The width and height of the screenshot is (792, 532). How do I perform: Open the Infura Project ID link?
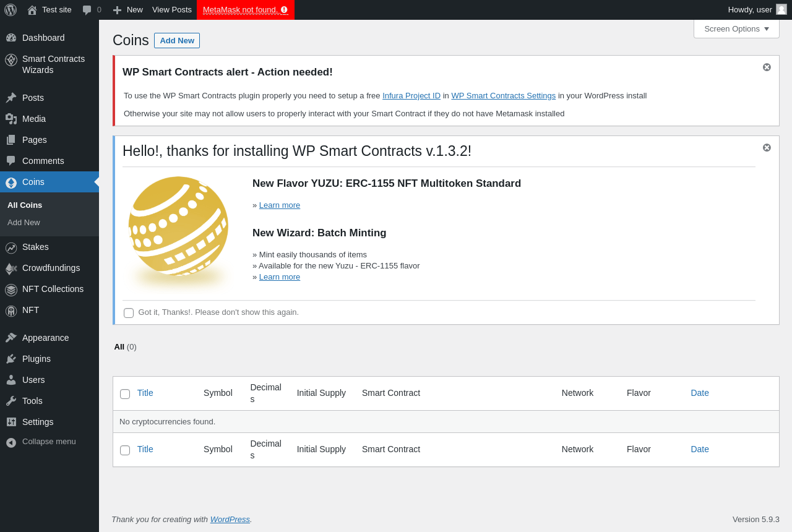tap(411, 95)
